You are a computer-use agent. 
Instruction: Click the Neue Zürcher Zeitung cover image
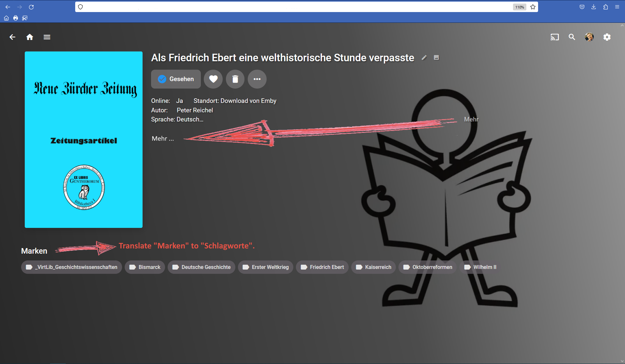[x=84, y=140]
